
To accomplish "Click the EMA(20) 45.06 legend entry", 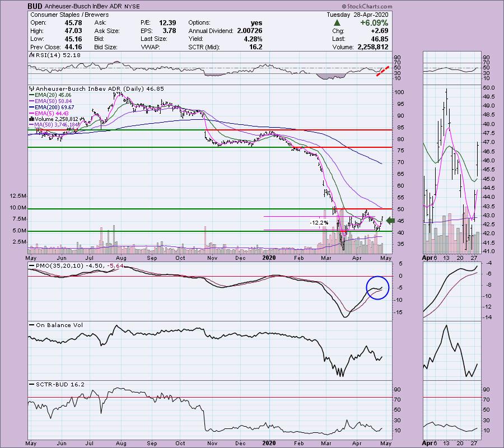I will pyautogui.click(x=50, y=95).
